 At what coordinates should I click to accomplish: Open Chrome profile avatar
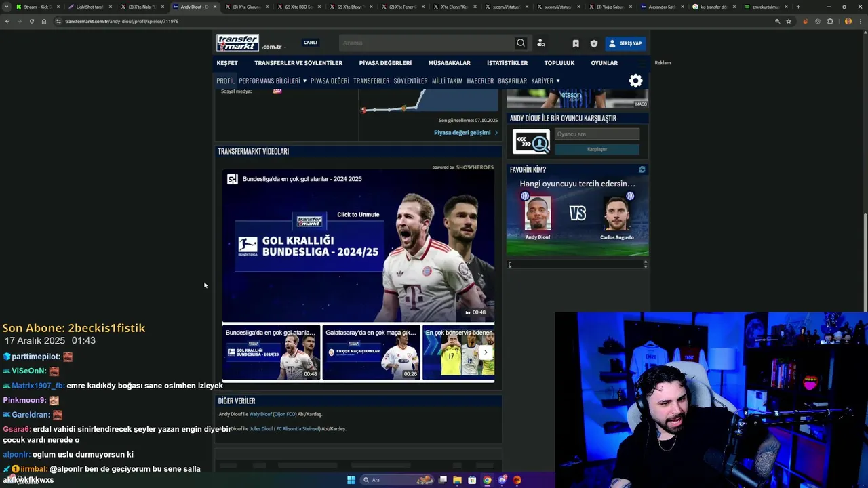[x=848, y=21]
